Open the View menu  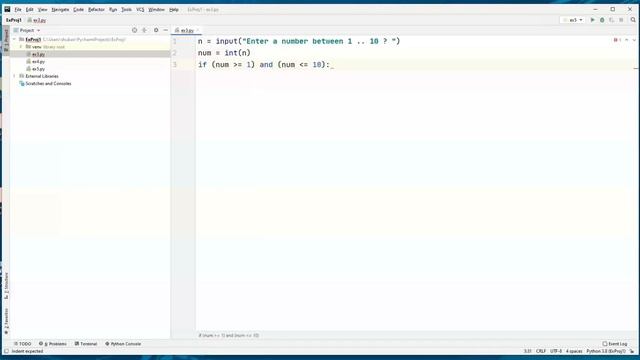[42, 9]
